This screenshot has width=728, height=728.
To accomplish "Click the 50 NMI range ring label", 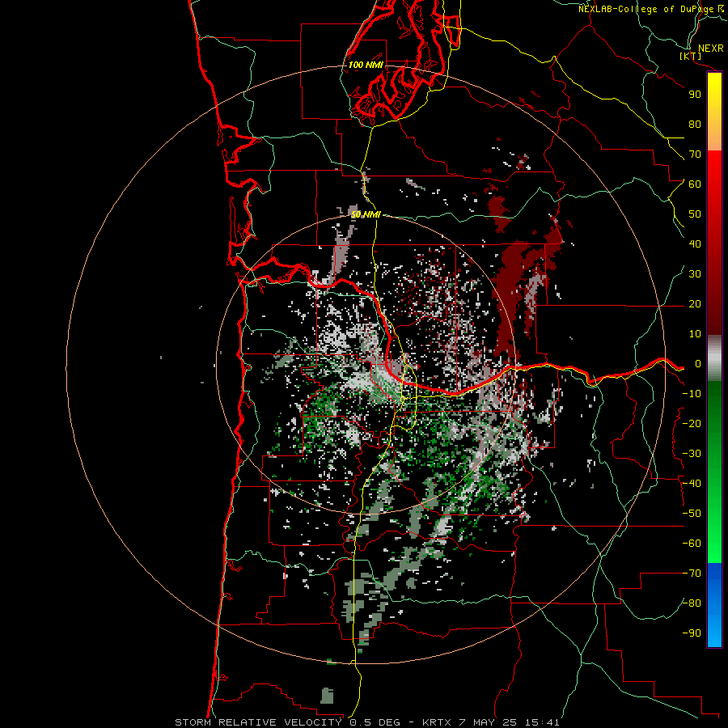I will click(366, 214).
